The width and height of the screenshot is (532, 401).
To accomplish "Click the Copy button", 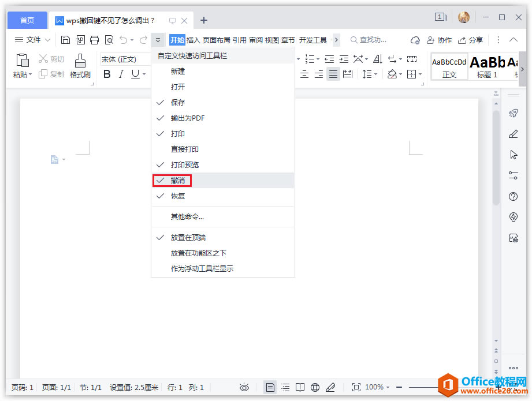I will coord(51,74).
